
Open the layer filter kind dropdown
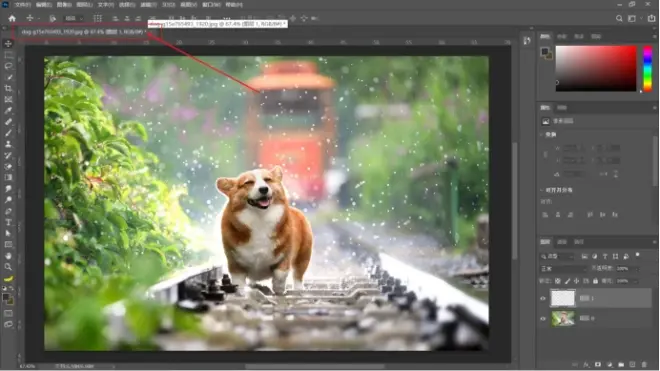(x=558, y=256)
